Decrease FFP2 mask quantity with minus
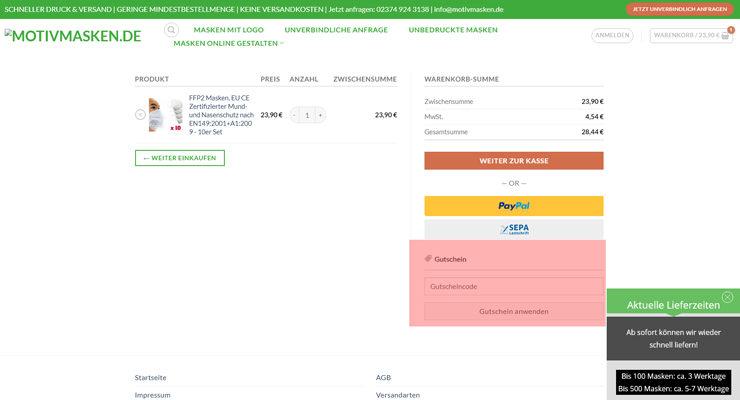This screenshot has height=400, width=740. tap(294, 115)
